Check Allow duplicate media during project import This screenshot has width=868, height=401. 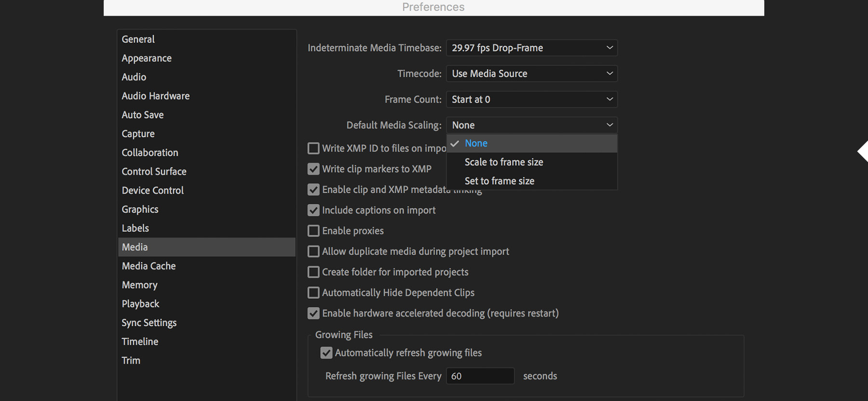tap(313, 252)
